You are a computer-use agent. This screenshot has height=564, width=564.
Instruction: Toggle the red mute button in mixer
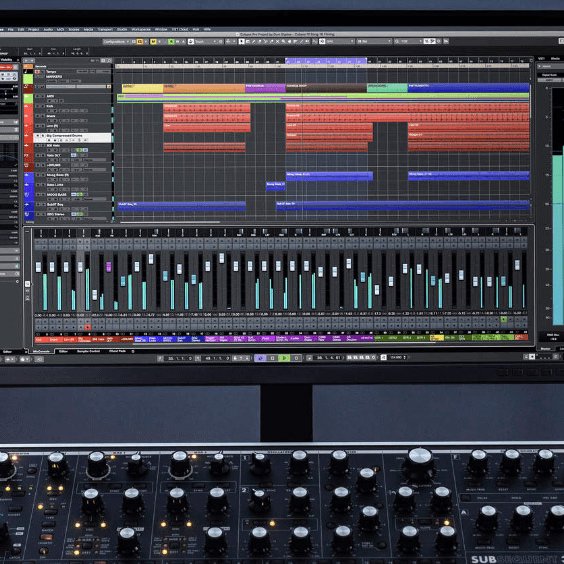(x=87, y=327)
